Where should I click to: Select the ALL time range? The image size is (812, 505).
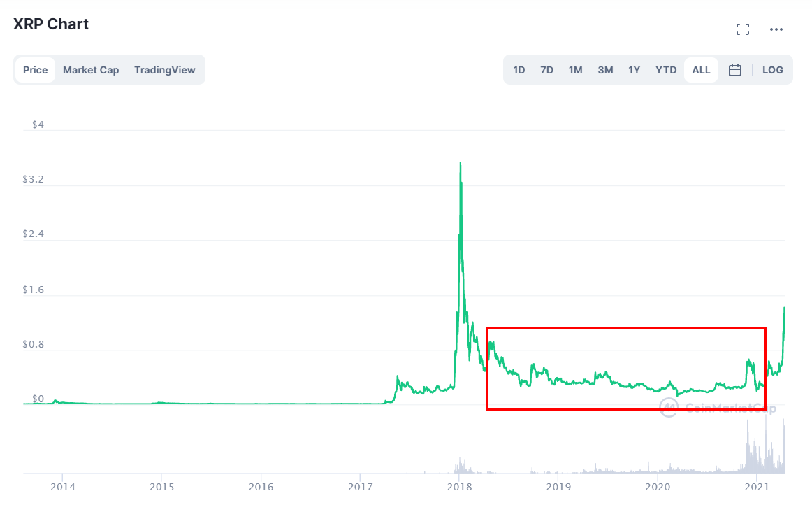pos(701,70)
